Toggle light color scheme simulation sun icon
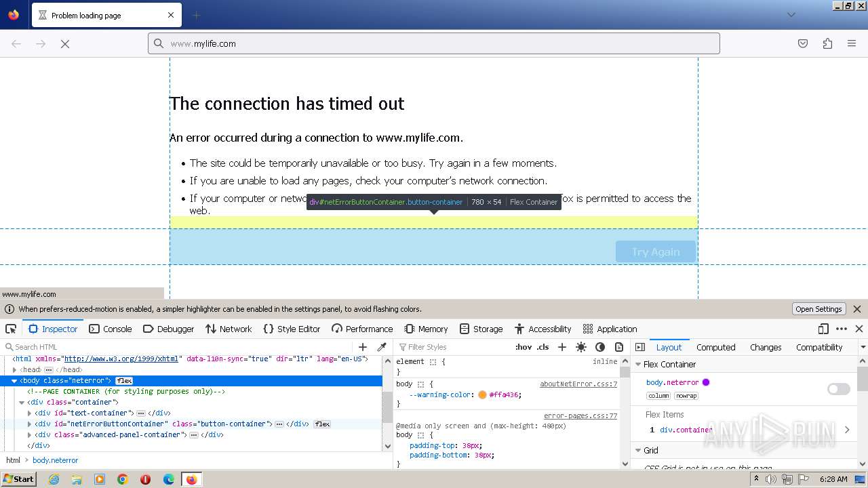Screen dimensions: 868x488 581,347
